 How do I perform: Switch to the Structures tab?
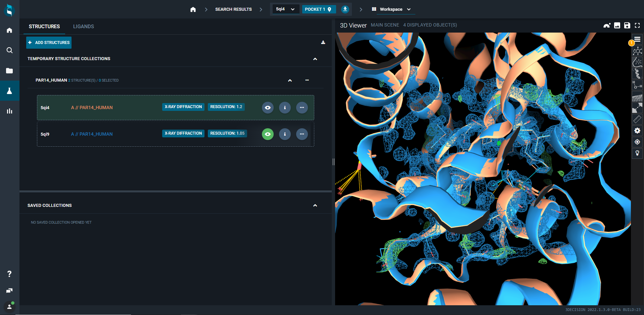pyautogui.click(x=44, y=27)
